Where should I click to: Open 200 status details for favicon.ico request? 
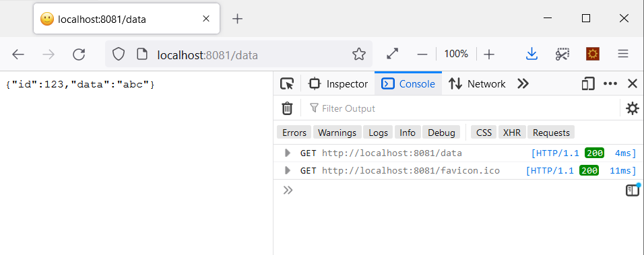coord(589,170)
